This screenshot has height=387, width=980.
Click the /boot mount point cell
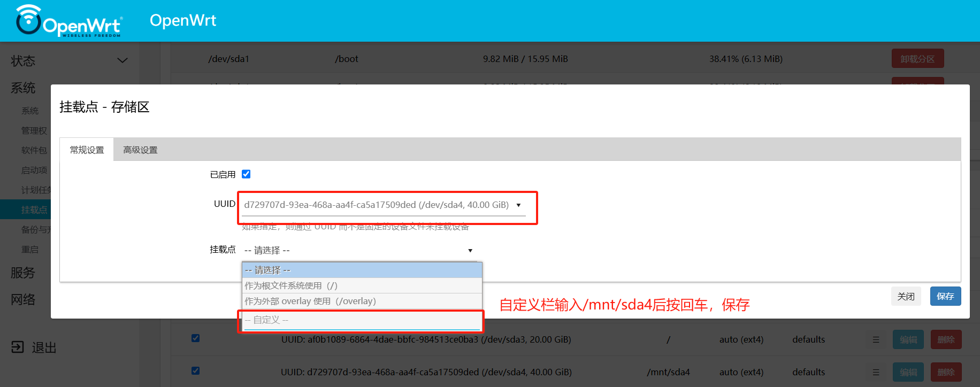347,59
